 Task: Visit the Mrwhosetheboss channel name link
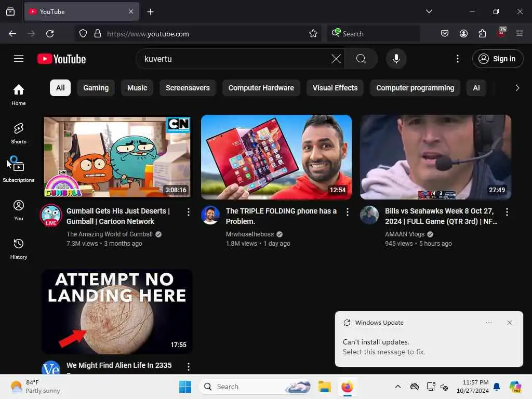[x=250, y=234]
